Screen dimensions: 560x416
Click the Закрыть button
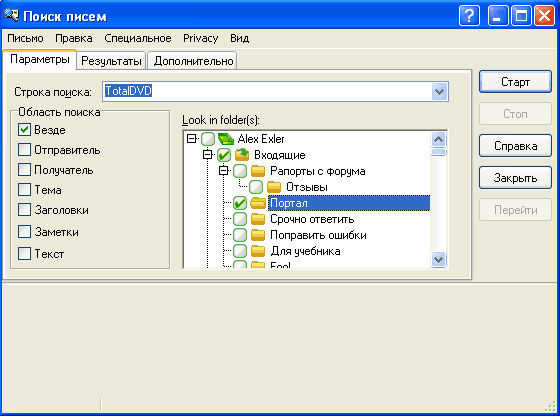point(515,178)
